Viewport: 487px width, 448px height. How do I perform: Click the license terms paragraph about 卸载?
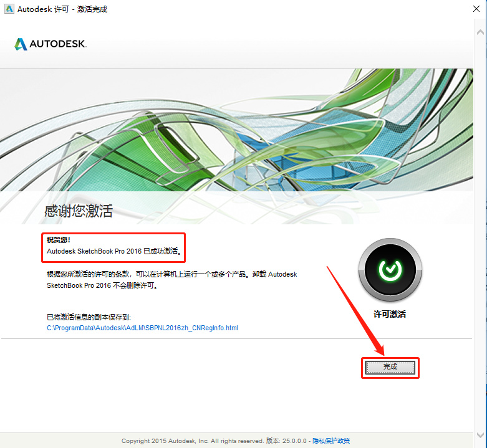(x=171, y=280)
